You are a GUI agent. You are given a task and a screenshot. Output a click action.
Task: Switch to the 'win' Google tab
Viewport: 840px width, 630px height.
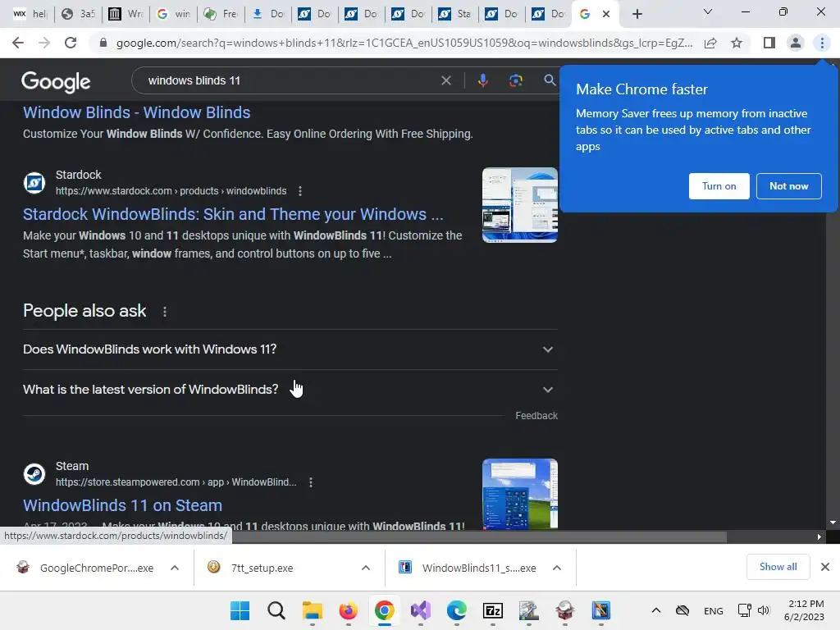coord(172,14)
